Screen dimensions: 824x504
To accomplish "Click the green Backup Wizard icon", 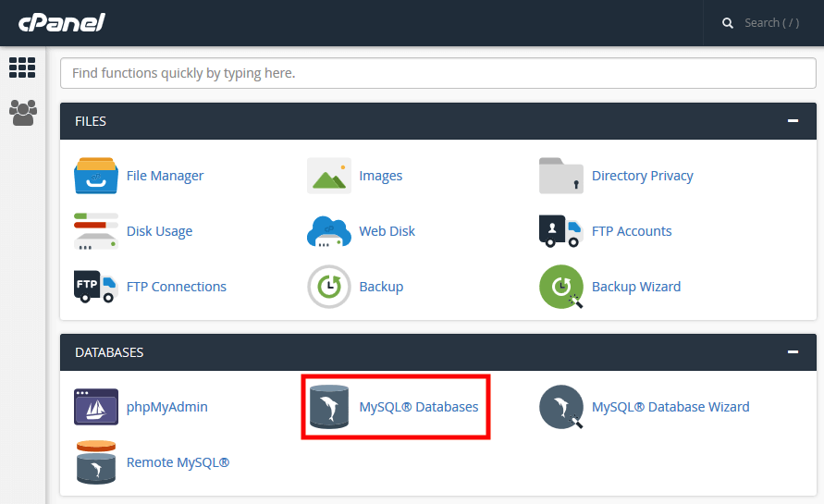I will pyautogui.click(x=561, y=287).
